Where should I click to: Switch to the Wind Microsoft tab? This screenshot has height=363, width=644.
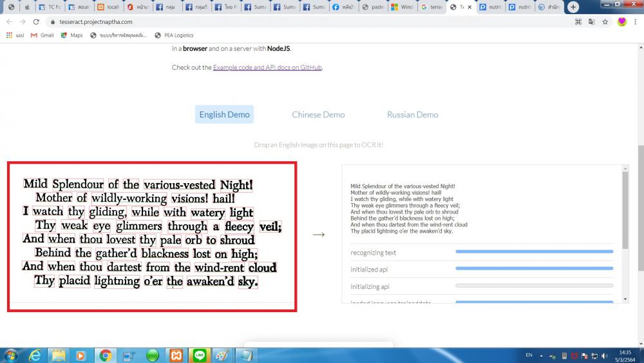pos(402,7)
